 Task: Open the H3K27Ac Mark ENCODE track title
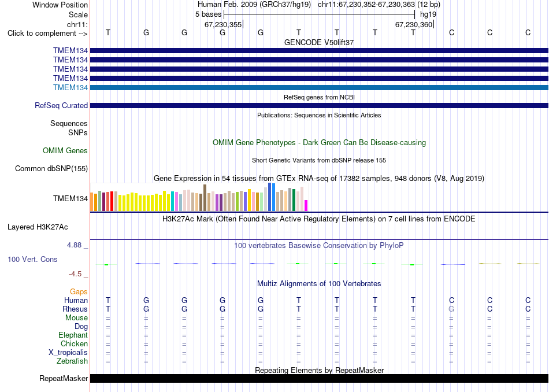coord(319,219)
